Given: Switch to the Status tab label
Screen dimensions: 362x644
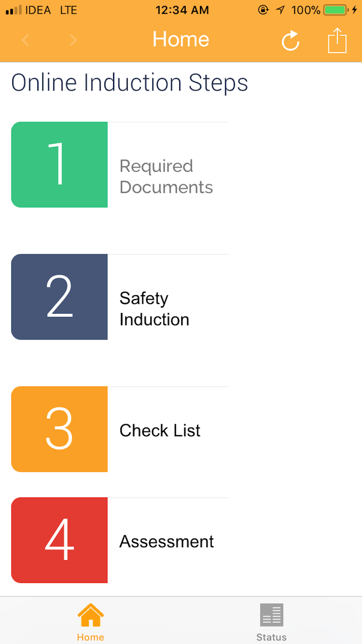Looking at the screenshot, I should (271, 637).
